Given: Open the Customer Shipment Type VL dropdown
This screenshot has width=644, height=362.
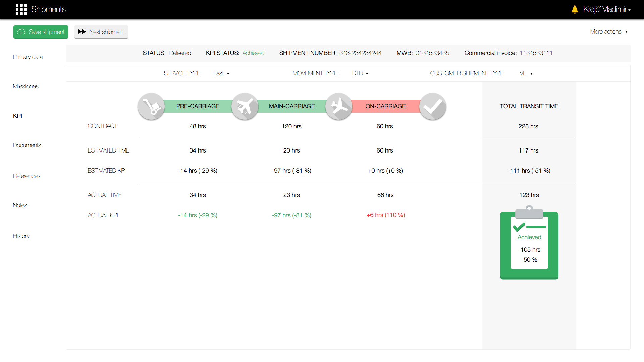Looking at the screenshot, I should 526,73.
